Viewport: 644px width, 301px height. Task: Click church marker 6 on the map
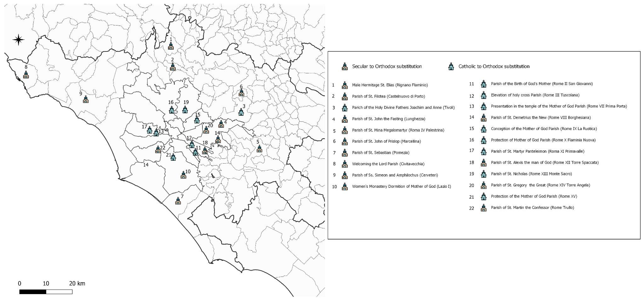[241, 93]
